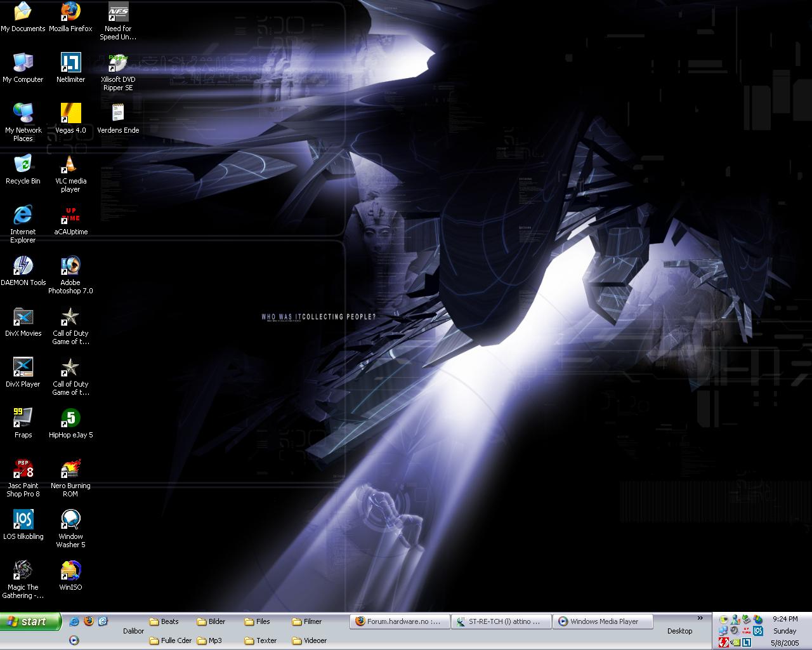Click the Dalibor toolbar label
The image size is (812, 650).
134,631
